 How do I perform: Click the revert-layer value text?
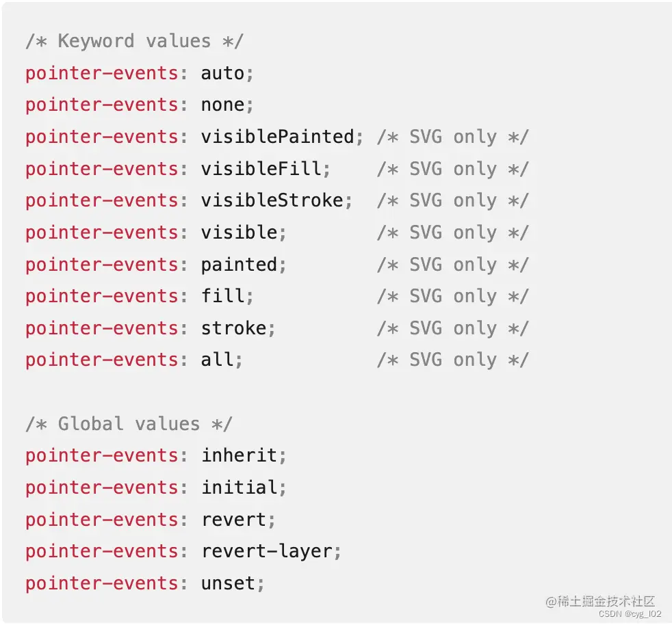(267, 552)
